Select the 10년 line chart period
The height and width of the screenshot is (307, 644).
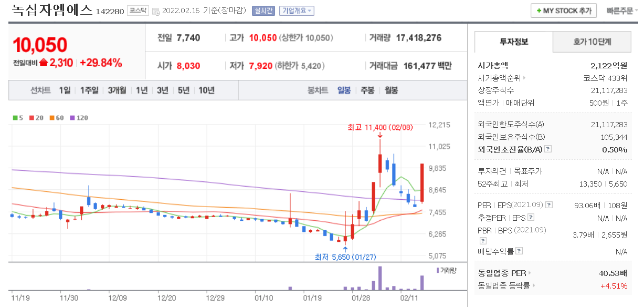206,90
